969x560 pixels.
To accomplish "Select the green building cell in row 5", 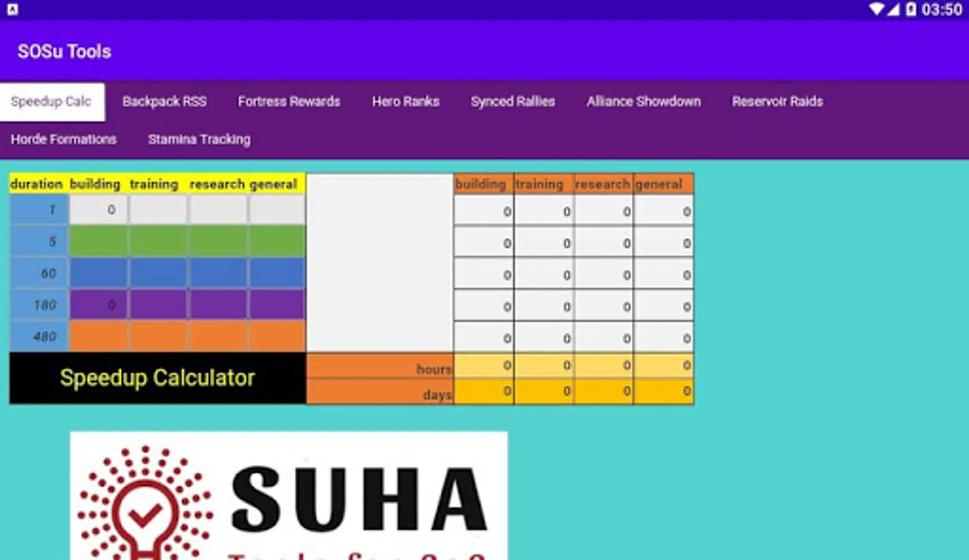I will point(98,241).
